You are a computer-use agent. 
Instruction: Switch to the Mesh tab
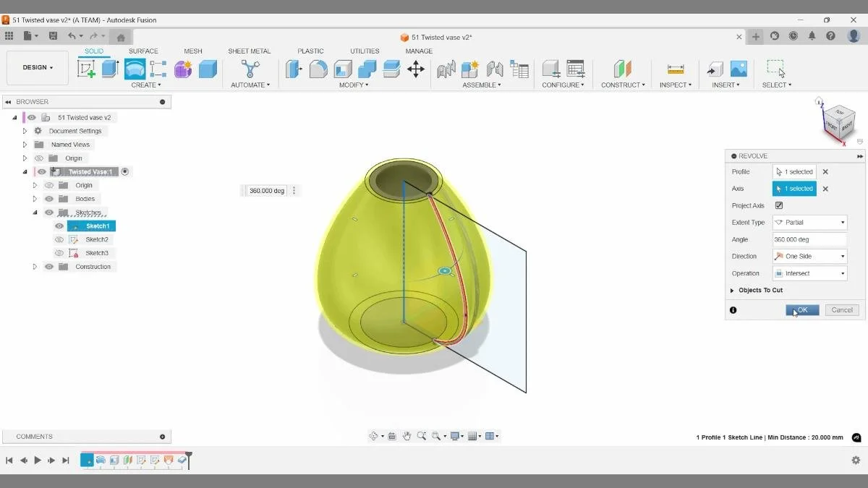193,51
